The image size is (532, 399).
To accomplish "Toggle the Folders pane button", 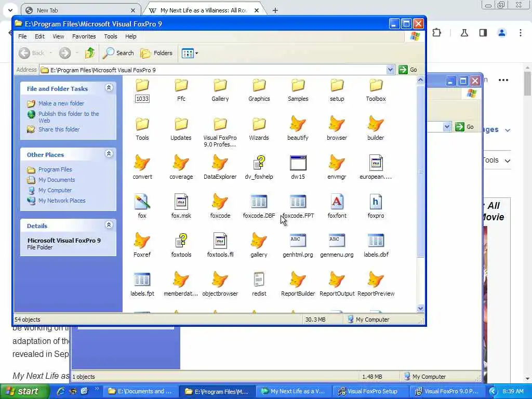I will [156, 53].
